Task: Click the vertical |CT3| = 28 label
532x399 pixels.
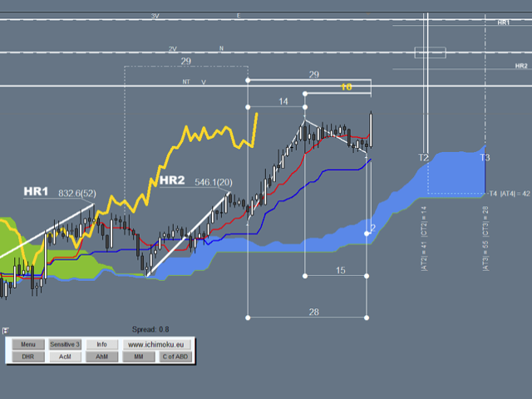Action: pyautogui.click(x=485, y=221)
